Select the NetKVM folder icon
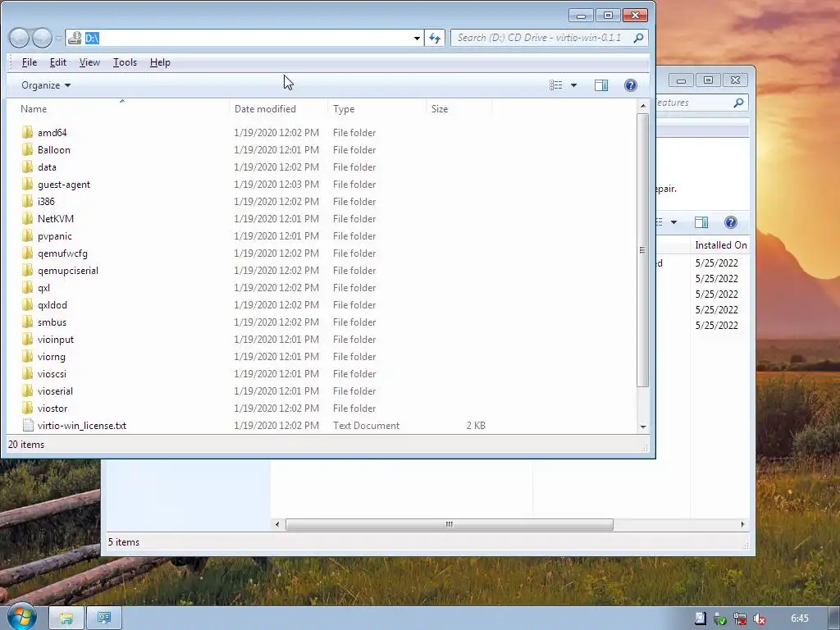 pyautogui.click(x=27, y=218)
